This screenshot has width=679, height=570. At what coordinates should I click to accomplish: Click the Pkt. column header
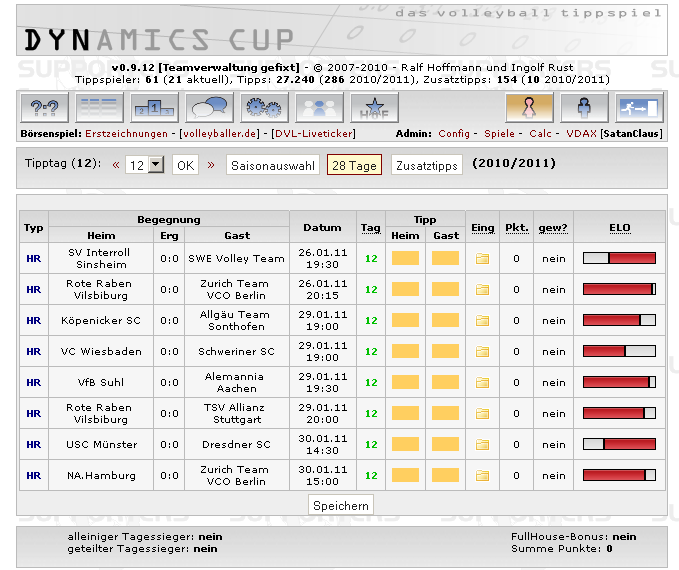coord(517,228)
